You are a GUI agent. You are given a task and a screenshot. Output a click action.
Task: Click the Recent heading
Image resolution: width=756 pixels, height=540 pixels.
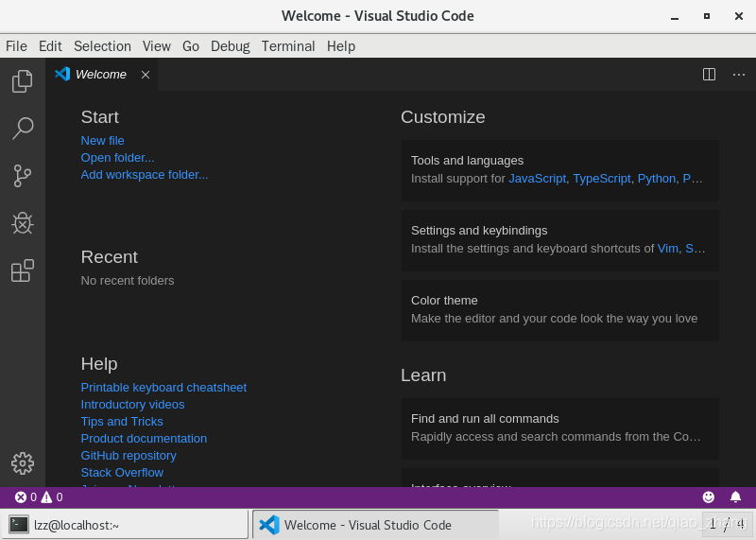[x=110, y=257]
